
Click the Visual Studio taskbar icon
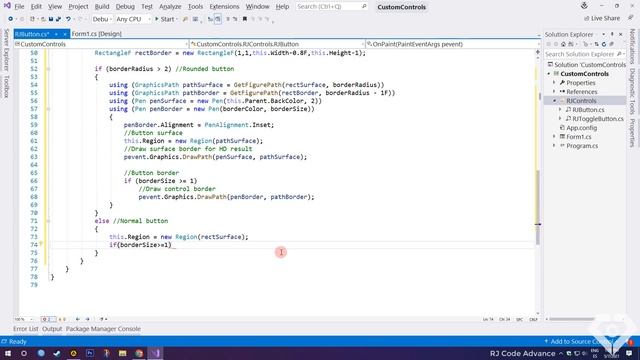(x=156, y=353)
